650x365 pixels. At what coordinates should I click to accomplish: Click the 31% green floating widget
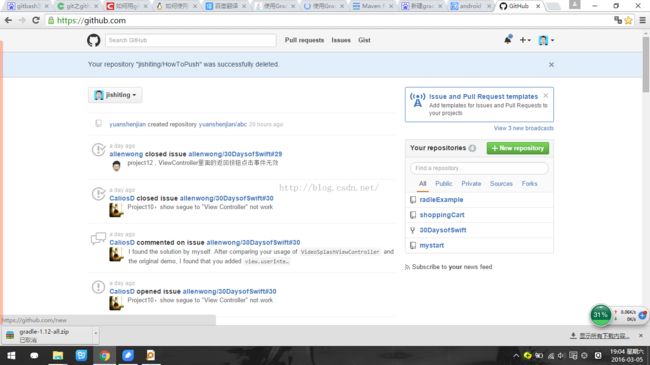point(600,315)
